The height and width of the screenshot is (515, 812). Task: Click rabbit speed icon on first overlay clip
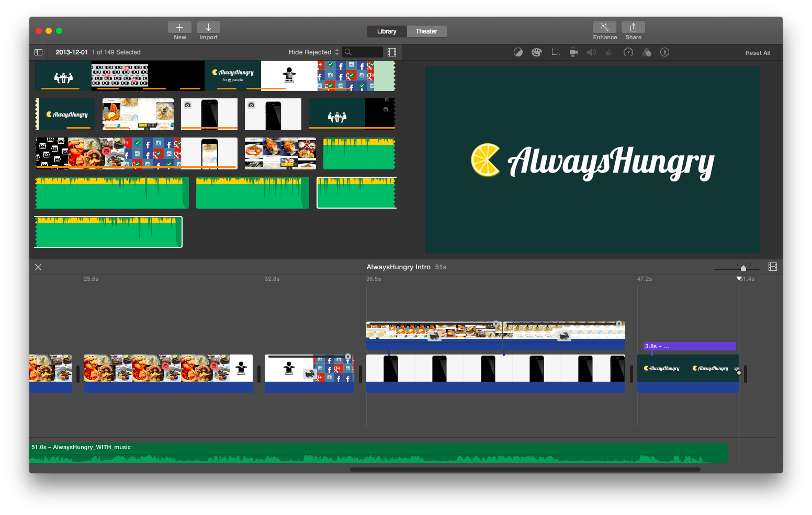pos(434,336)
